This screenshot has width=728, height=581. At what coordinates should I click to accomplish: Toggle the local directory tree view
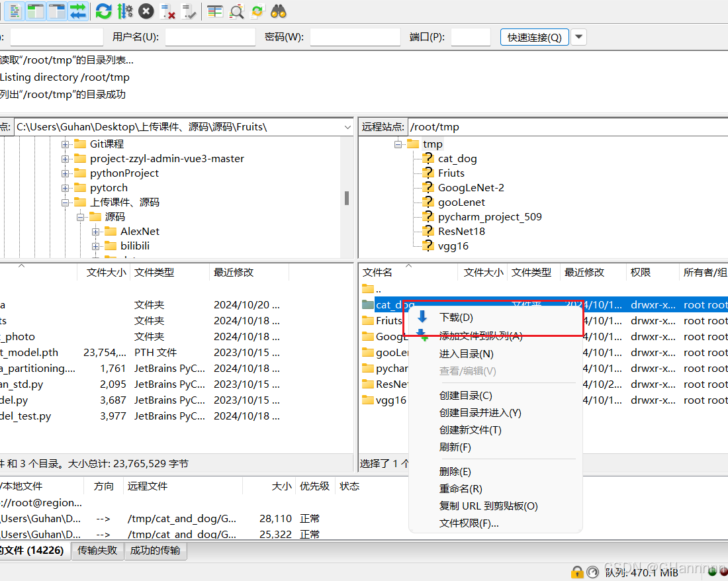pyautogui.click(x=35, y=11)
